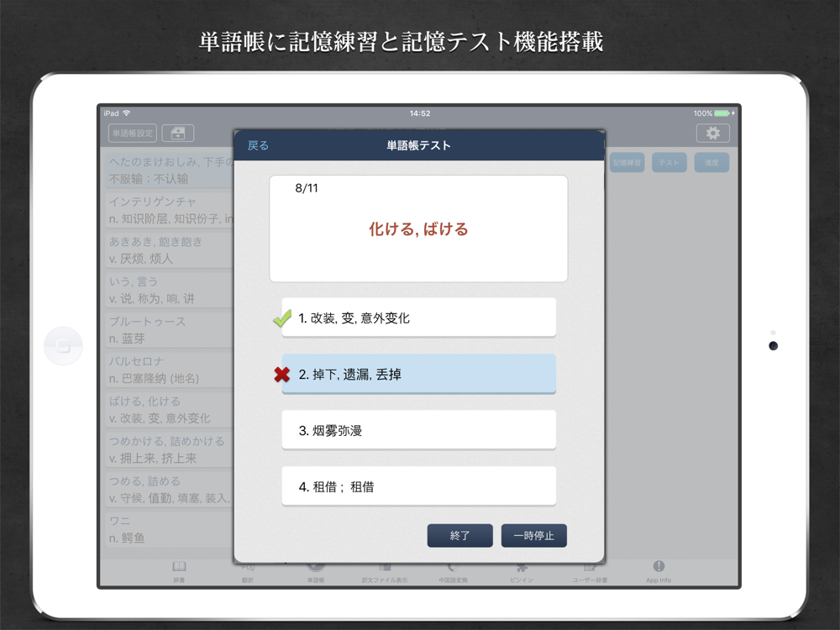Screen dimensions: 840x630
Task: Select the へたのまけおしみ word row
Action: tap(170, 170)
